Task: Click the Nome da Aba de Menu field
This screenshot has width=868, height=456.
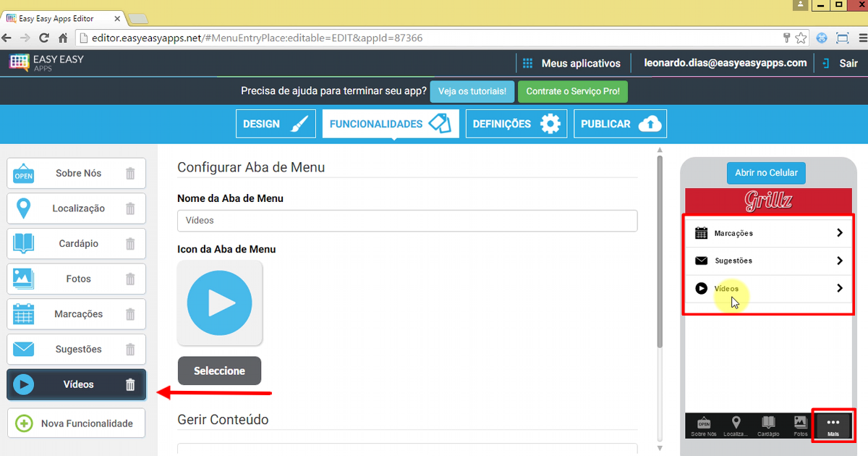Action: [407, 221]
